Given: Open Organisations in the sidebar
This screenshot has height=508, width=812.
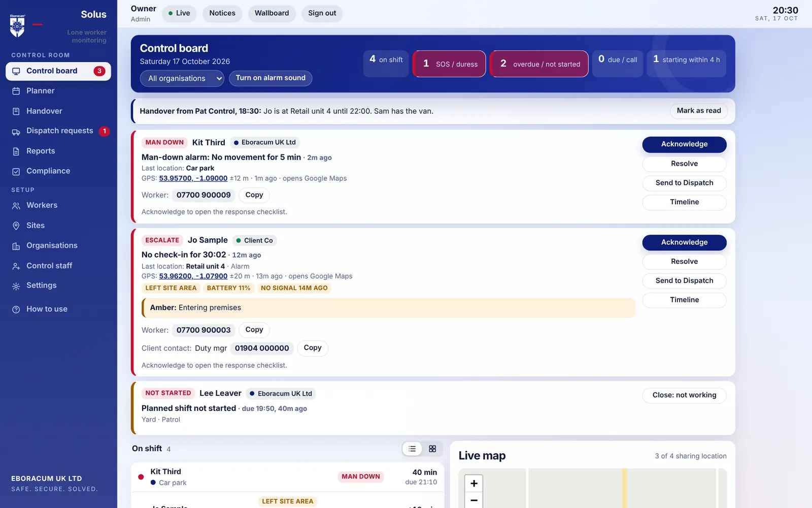Looking at the screenshot, I should click(58, 245).
